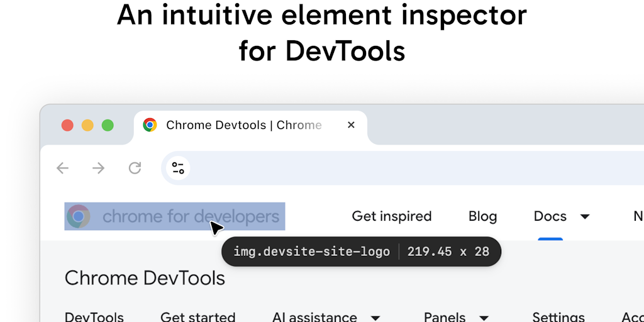
Task: Open the Settings sub-navigation tab
Action: [558, 317]
